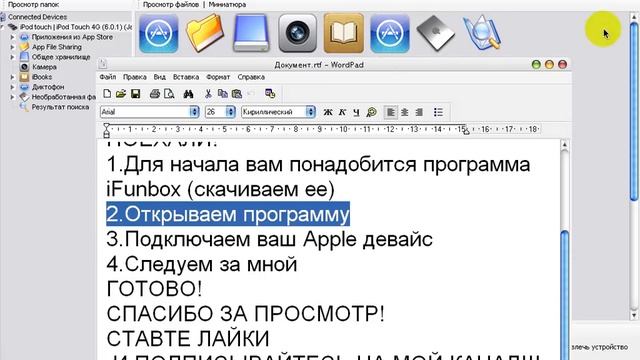640x360 pixels.
Task: Open the search magnifier icon in iFunbox
Action: tap(482, 33)
